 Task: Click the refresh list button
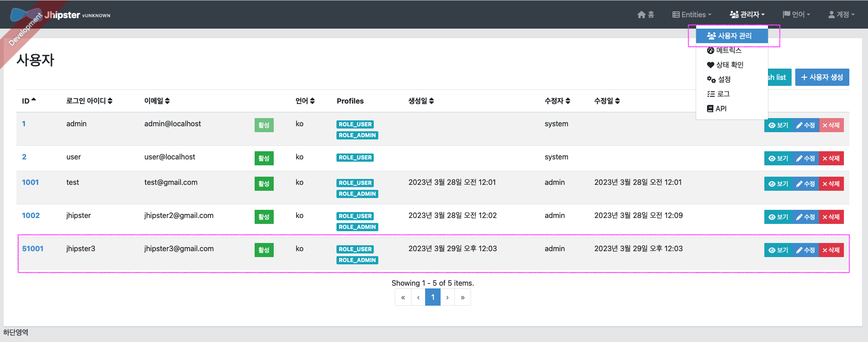779,77
